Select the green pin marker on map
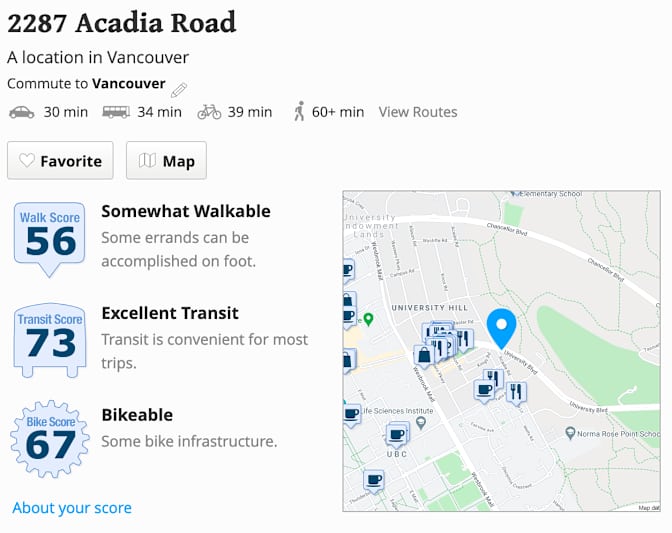Image resolution: width=672 pixels, height=533 pixels. point(368,320)
